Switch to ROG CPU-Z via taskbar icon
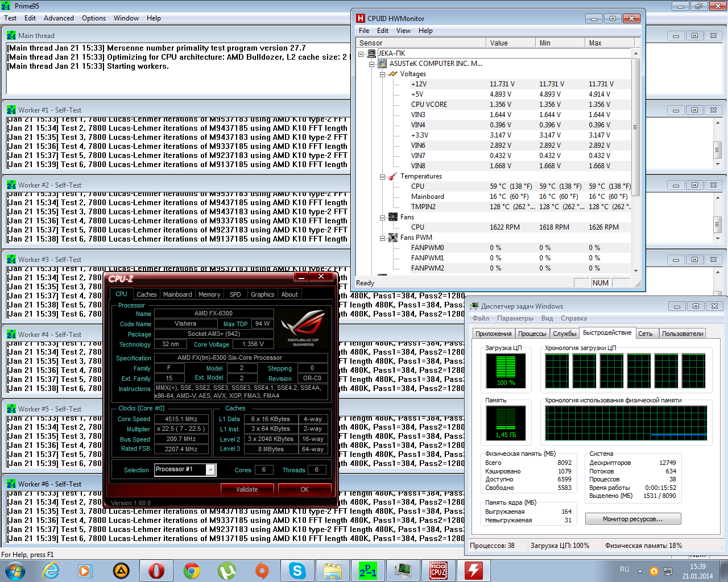Screen dimensions: 728x582 click(439, 569)
